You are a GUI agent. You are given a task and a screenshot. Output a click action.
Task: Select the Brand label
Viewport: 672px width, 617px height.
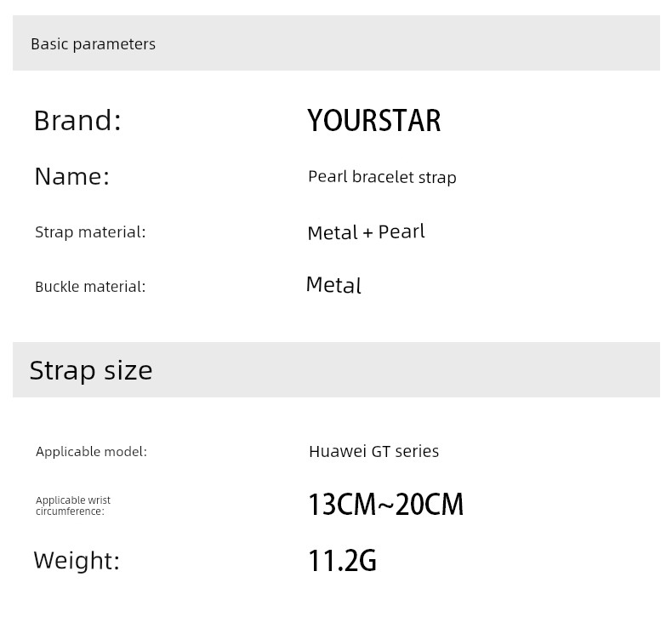click(x=77, y=121)
